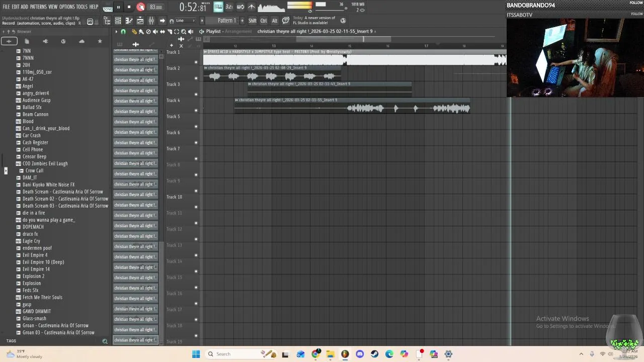
Task: Open browser plugin database speaker tab
Action: pos(45,41)
